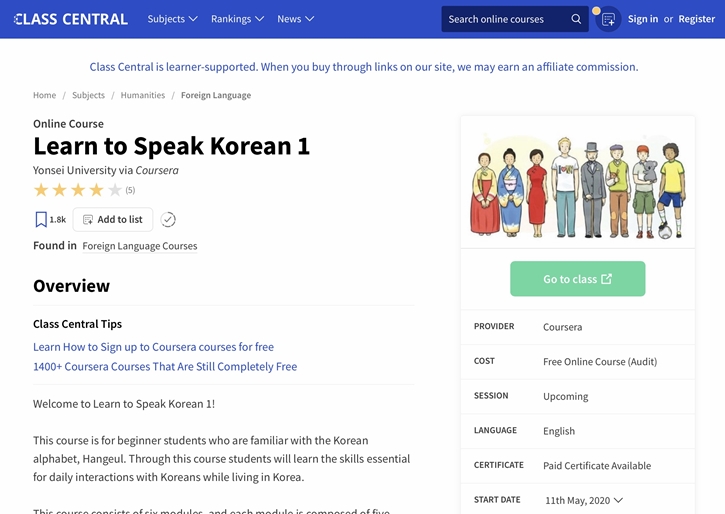Open the Rankings dropdown menu
The image size is (725, 514).
(237, 19)
